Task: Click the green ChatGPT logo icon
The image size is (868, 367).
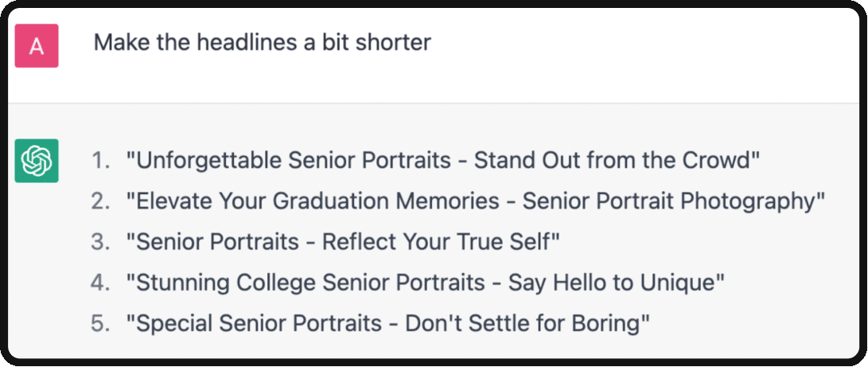Action: click(37, 161)
